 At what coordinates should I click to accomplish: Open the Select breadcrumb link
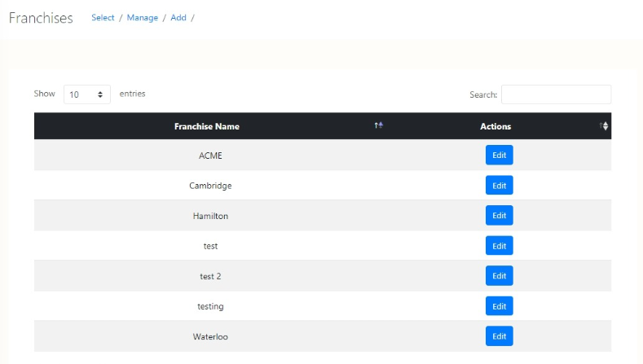point(103,18)
